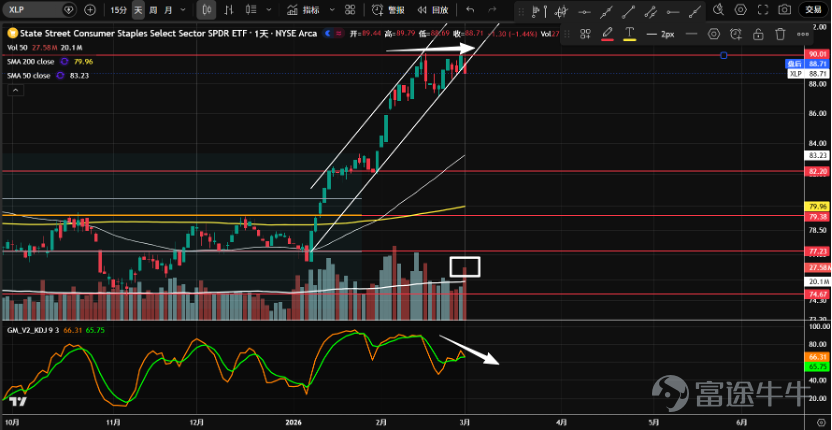Toggle lock on the selected drawing
Image resolution: width=832 pixels, height=430 pixels.
coord(758,34)
